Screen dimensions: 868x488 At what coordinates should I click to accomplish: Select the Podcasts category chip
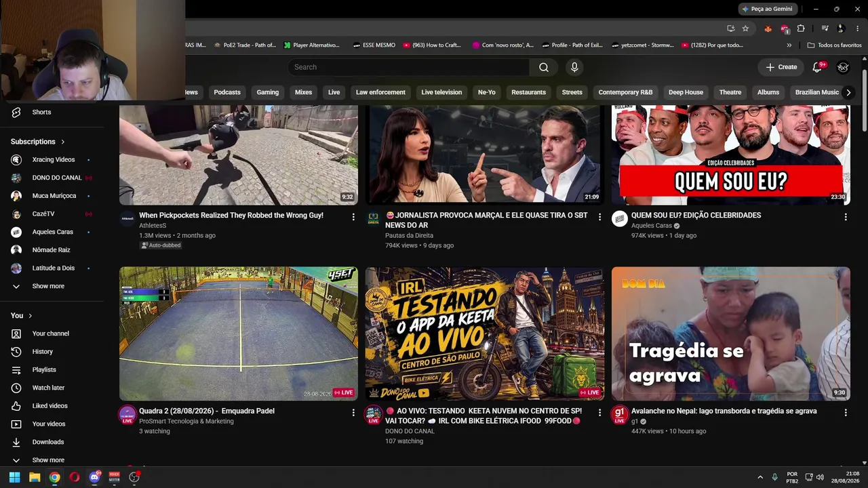227,92
